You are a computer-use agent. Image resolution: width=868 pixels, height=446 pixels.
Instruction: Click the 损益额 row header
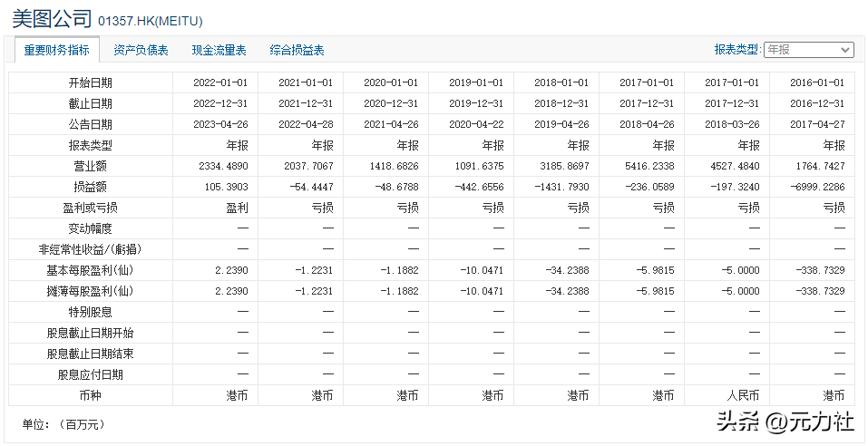click(91, 187)
